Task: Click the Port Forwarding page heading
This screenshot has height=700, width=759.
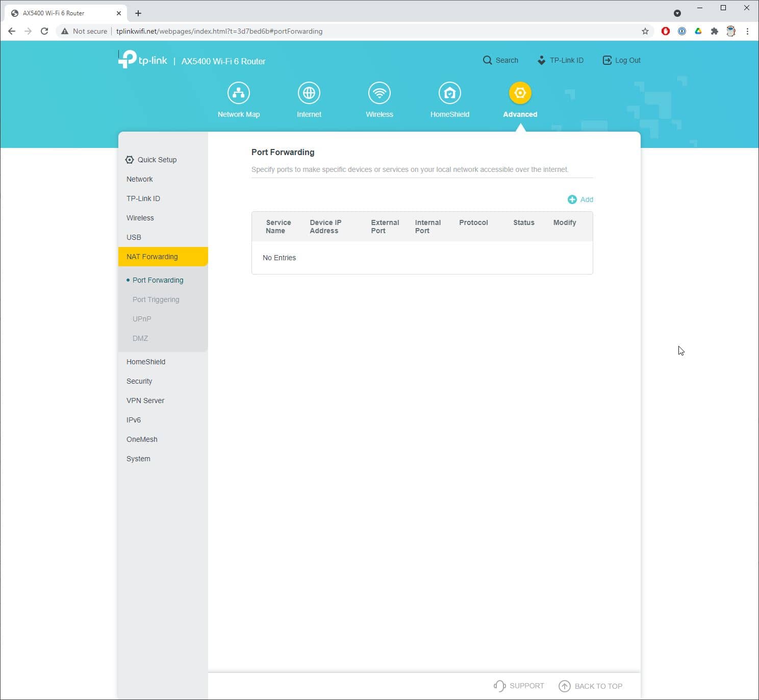Action: point(283,152)
